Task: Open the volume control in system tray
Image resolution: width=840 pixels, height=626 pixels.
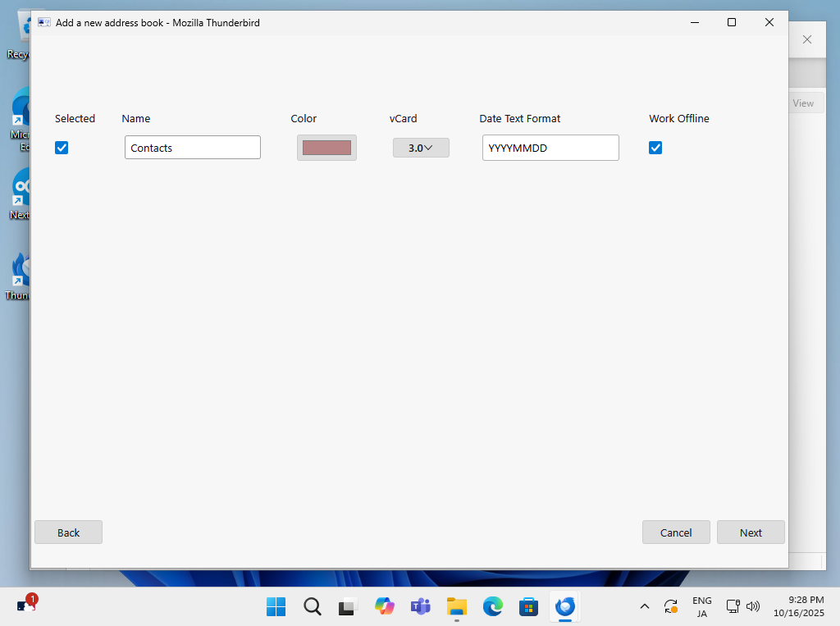Action: click(x=753, y=606)
